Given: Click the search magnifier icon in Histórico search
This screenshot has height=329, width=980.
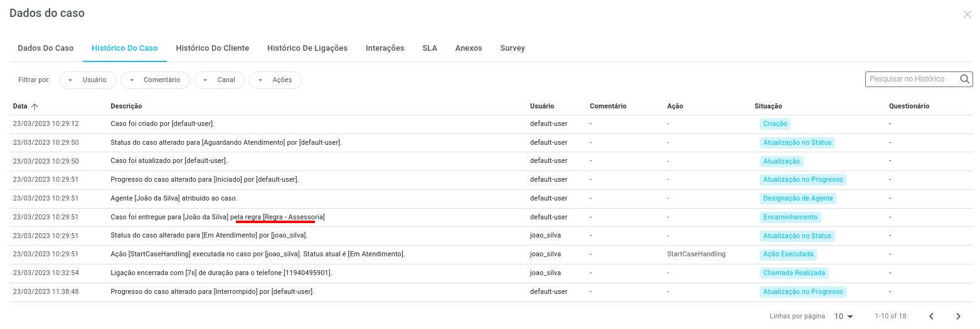Looking at the screenshot, I should click(x=965, y=79).
